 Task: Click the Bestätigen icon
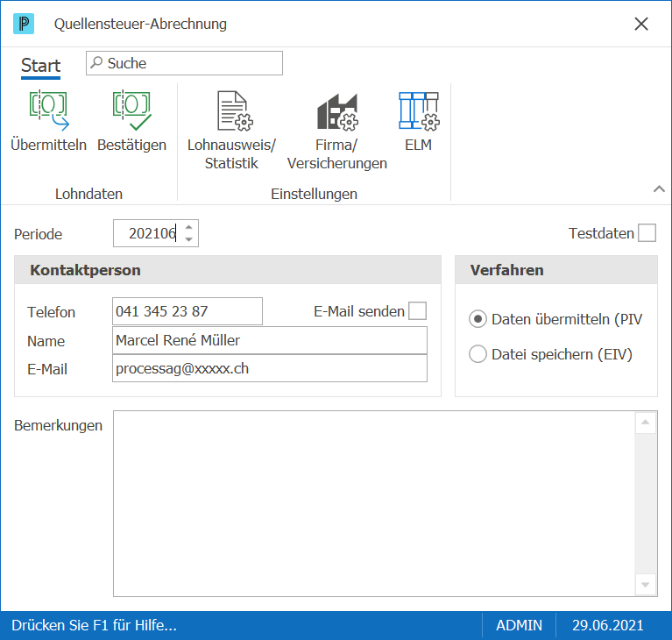131,110
